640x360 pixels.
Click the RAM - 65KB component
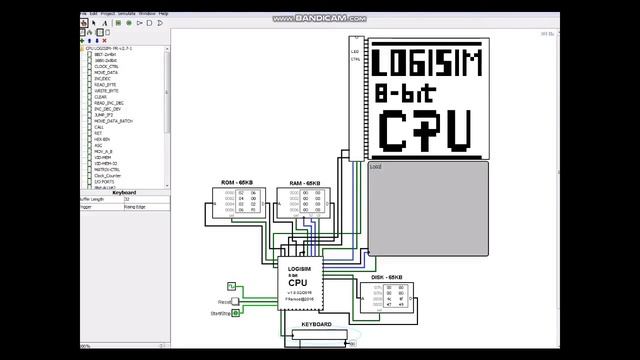click(303, 203)
